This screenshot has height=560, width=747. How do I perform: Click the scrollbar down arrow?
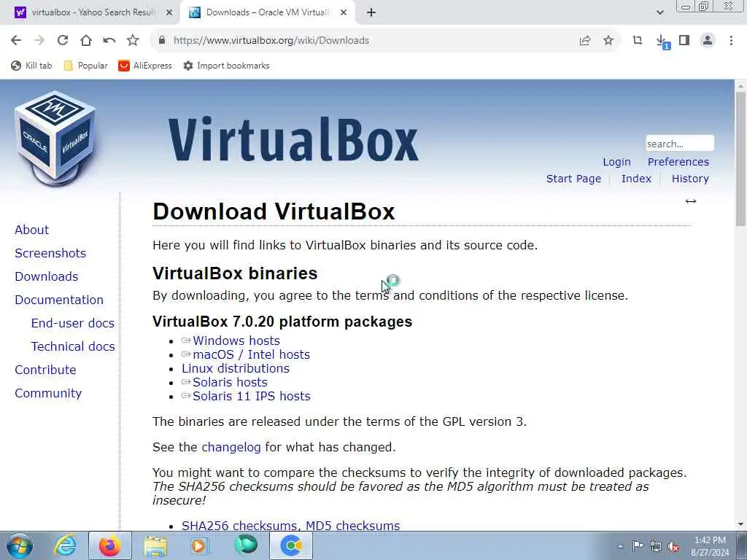coord(740,524)
